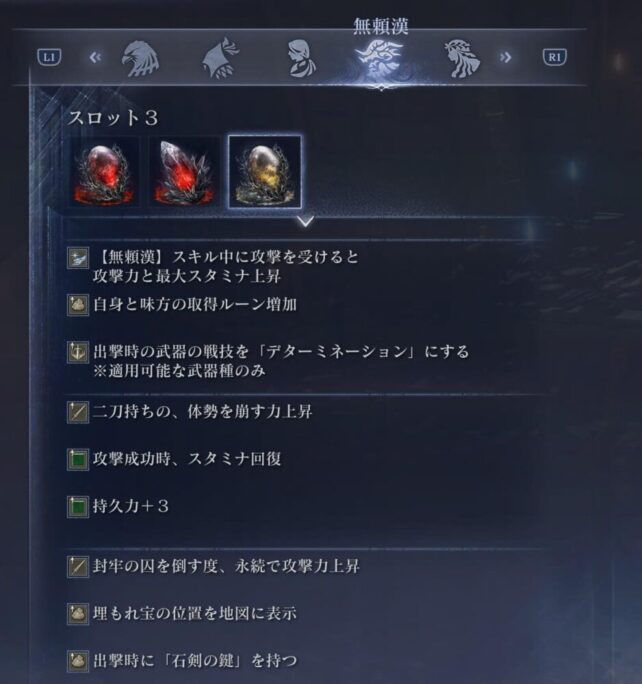Image resolution: width=642 pixels, height=684 pixels.
Task: Click green icon beside 攻撃成功時、スタミナ回復
Action: click(78, 460)
